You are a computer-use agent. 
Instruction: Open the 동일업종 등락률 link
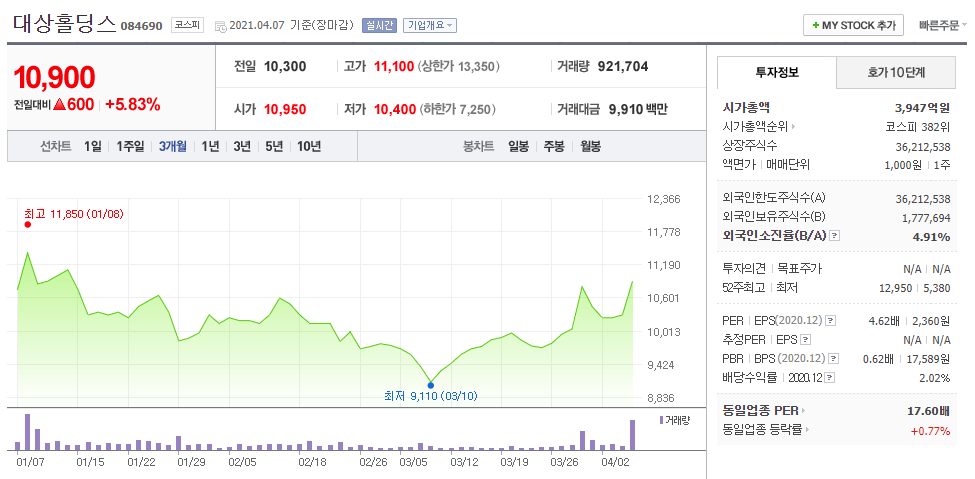coord(766,429)
